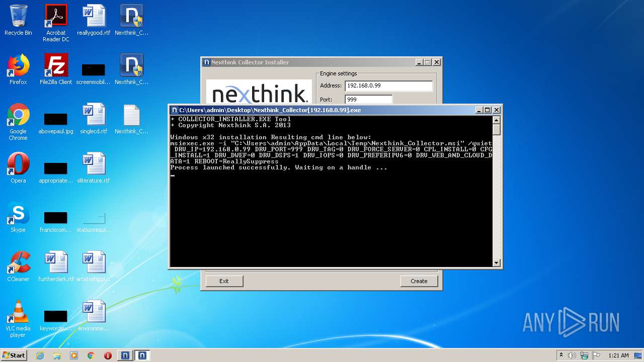The image size is (644, 362).
Task: Select the keywordsu... desktop file
Action: 56,319
